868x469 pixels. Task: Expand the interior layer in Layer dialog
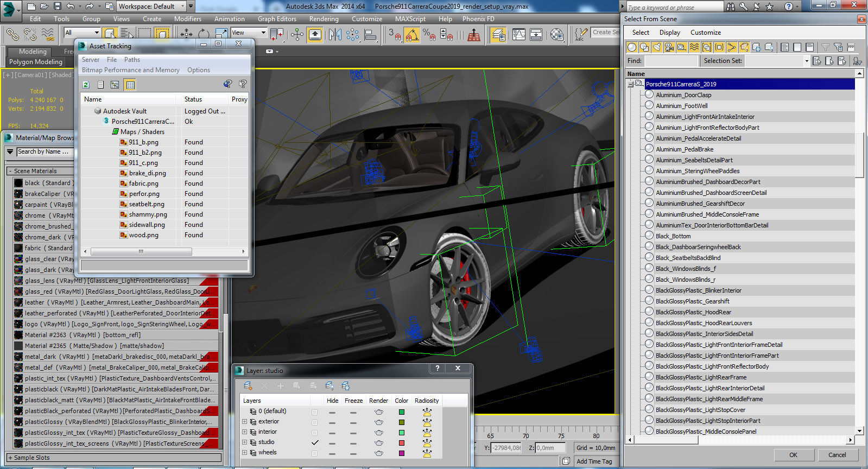244,432
